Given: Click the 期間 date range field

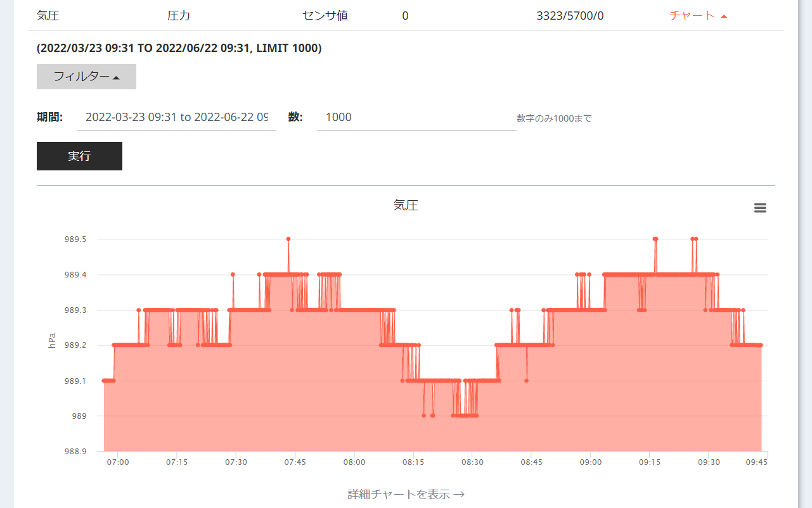Looking at the screenshot, I should pos(176,117).
